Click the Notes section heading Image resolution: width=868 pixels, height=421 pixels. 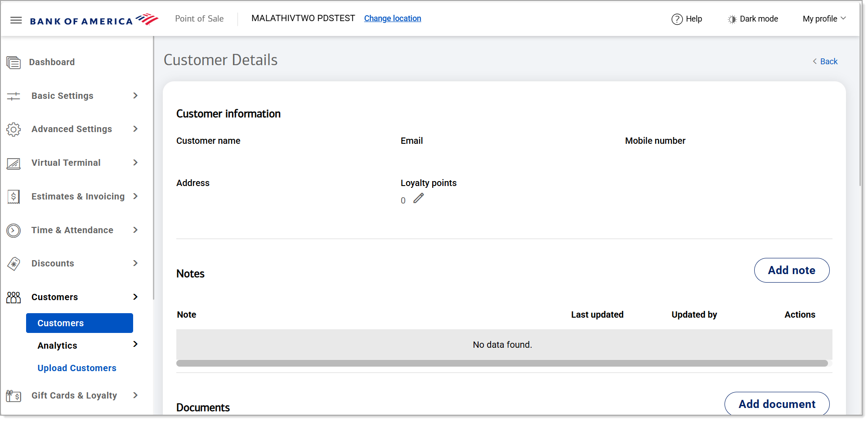point(190,274)
